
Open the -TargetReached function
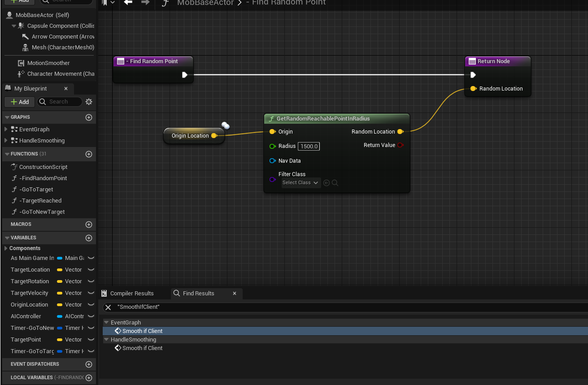click(40, 200)
